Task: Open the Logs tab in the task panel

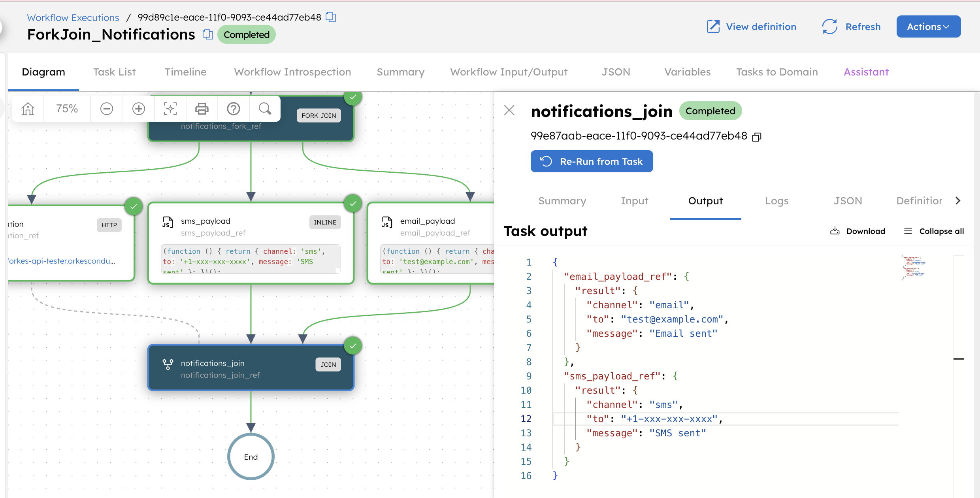Action: point(776,201)
